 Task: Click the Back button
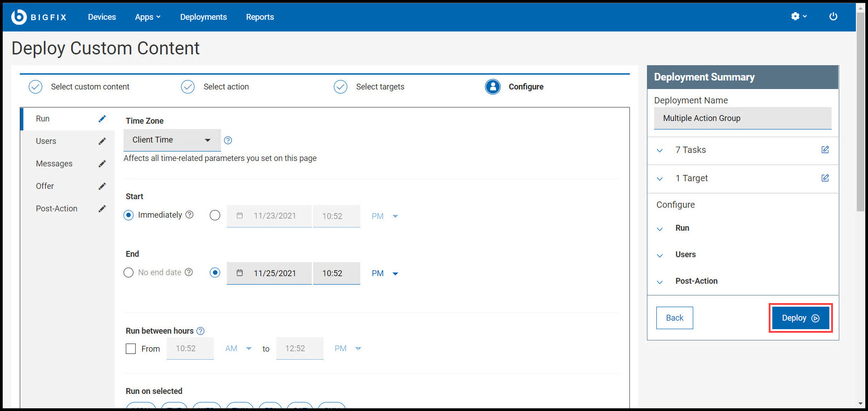pos(674,317)
